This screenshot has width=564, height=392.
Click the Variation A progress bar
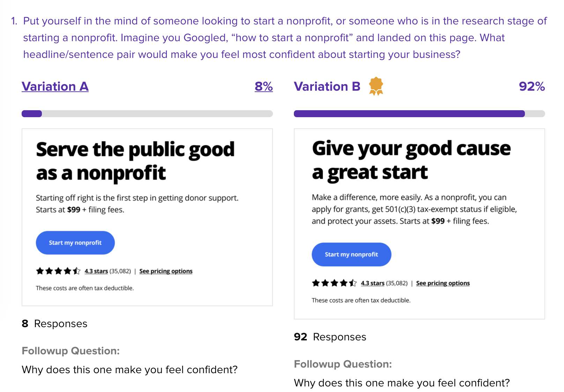coord(147,114)
